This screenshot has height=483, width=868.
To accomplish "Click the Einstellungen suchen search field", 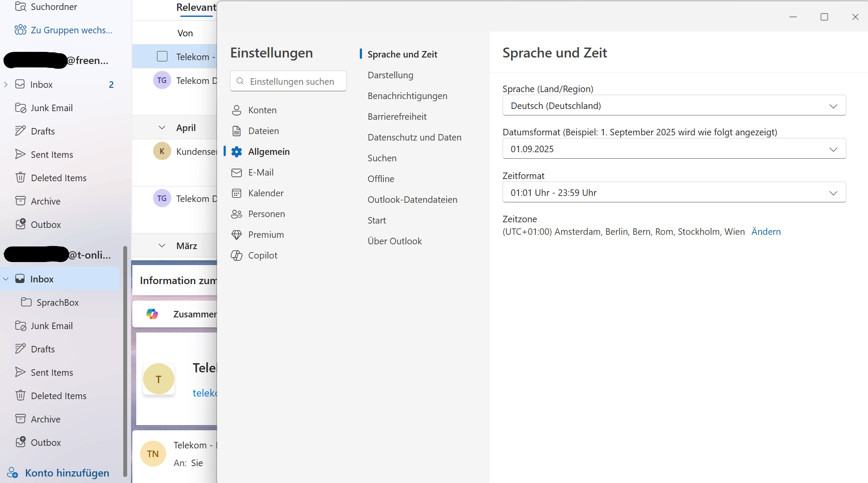I will pos(292,81).
